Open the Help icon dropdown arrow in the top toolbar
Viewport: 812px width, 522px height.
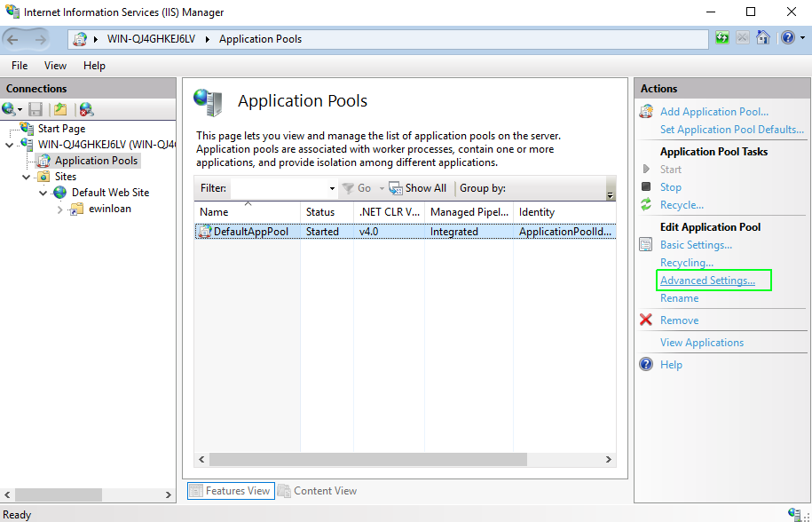pyautogui.click(x=802, y=38)
